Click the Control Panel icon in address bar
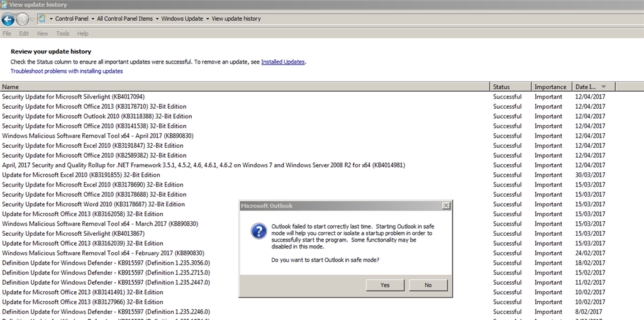This screenshot has height=320, width=644. [x=42, y=18]
